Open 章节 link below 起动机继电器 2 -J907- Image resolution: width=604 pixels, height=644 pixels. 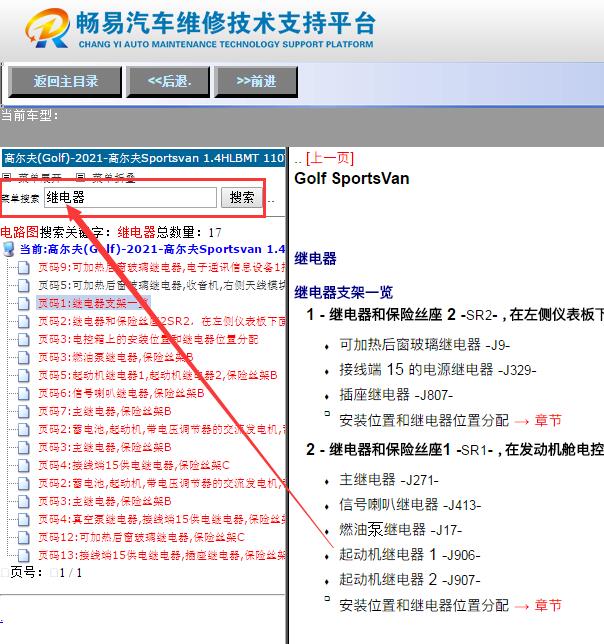[548, 605]
